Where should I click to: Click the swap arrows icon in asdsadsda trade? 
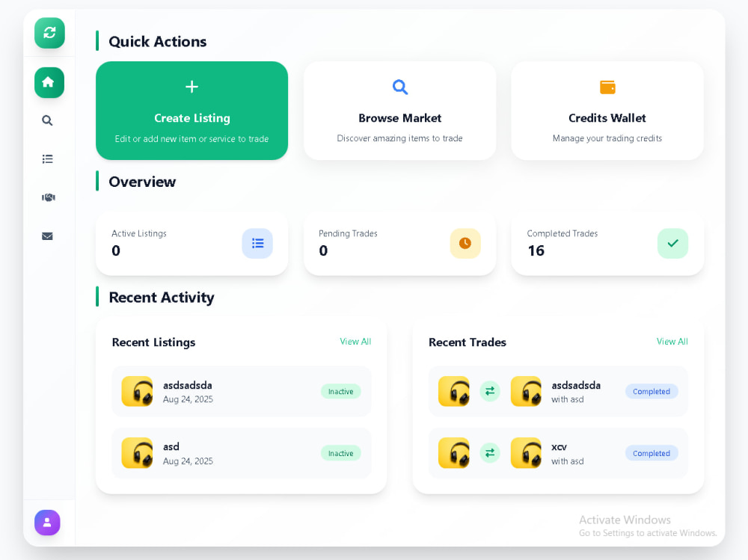click(490, 391)
